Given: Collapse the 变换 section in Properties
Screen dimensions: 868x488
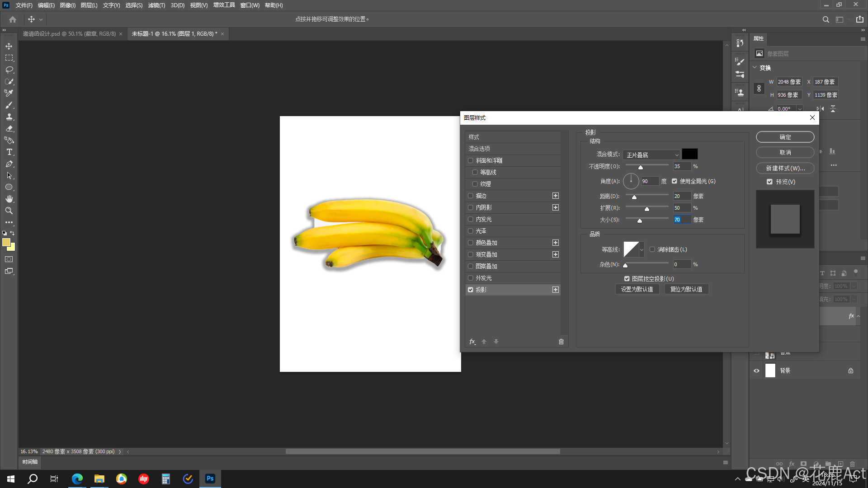Looking at the screenshot, I should point(755,67).
